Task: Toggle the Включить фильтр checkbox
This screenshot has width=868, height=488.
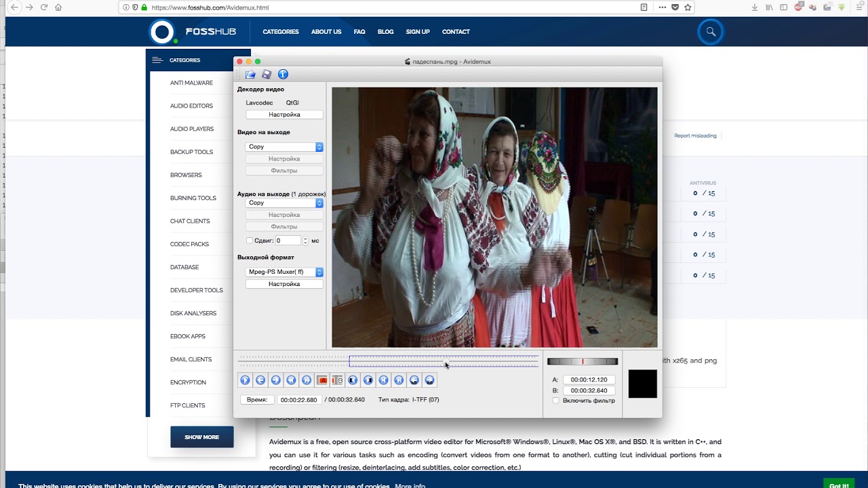Action: (556, 401)
